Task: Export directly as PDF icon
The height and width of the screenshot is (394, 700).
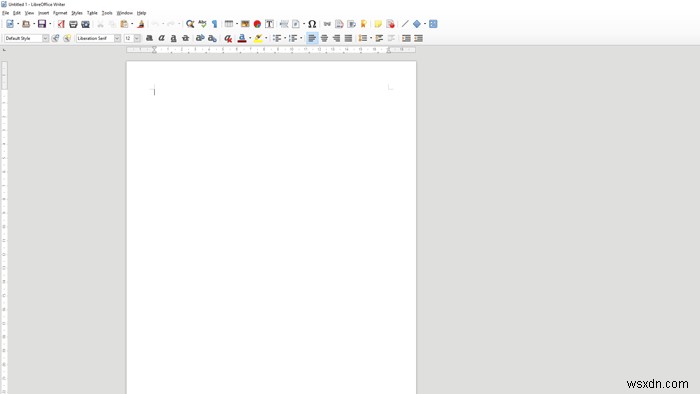Action: (x=61, y=24)
